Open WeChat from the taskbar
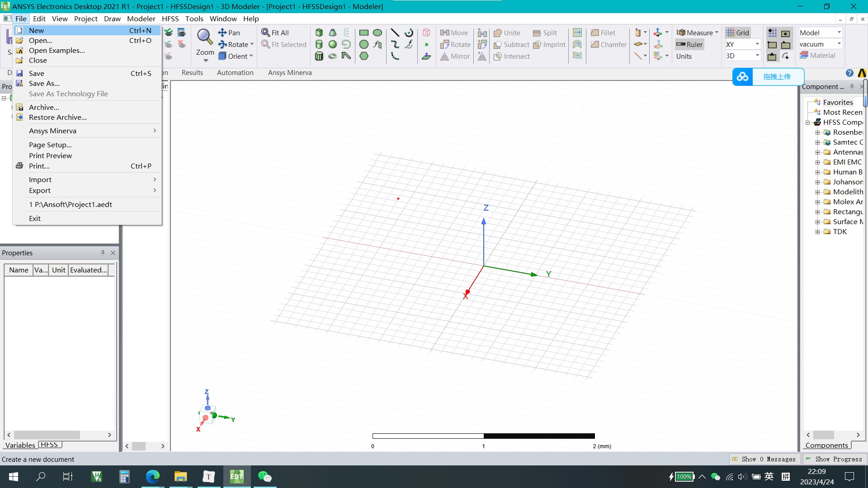Screen dimensions: 868x488 pyautogui.click(x=264, y=477)
